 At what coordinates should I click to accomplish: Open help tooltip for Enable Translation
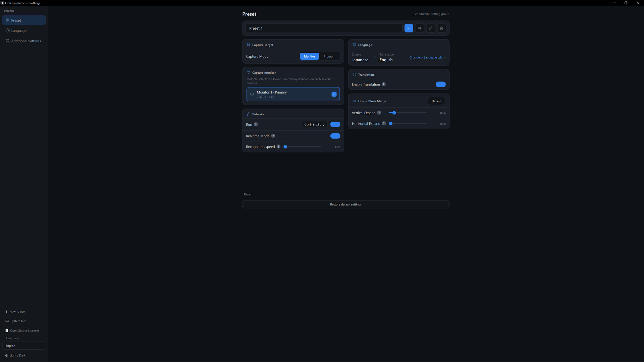click(384, 84)
